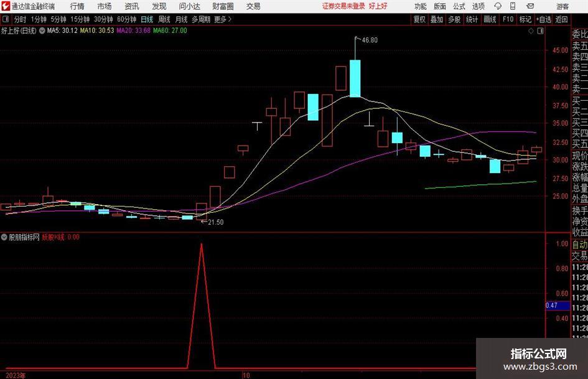Click the MA5: 30.12 label

(x=62, y=30)
